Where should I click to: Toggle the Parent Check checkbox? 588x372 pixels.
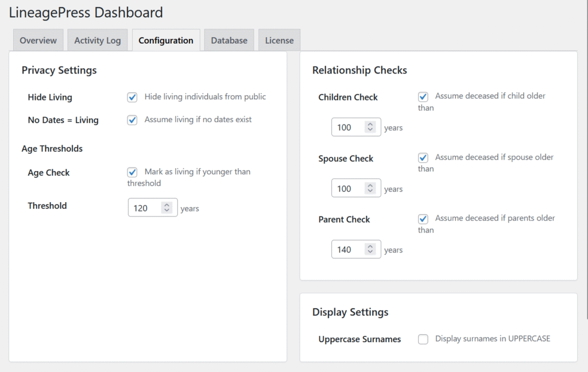click(423, 219)
